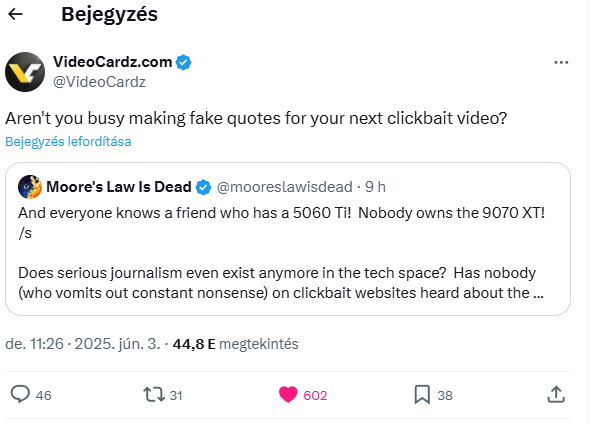Click the 9 h quoted post time
The width and height of the screenshot is (592, 423).
[x=375, y=187]
